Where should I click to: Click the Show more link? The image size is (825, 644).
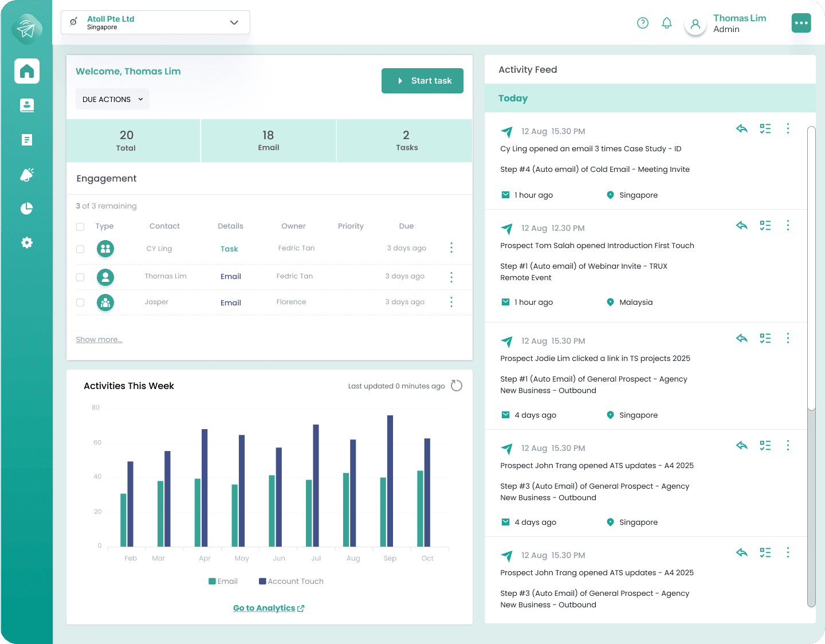[99, 340]
